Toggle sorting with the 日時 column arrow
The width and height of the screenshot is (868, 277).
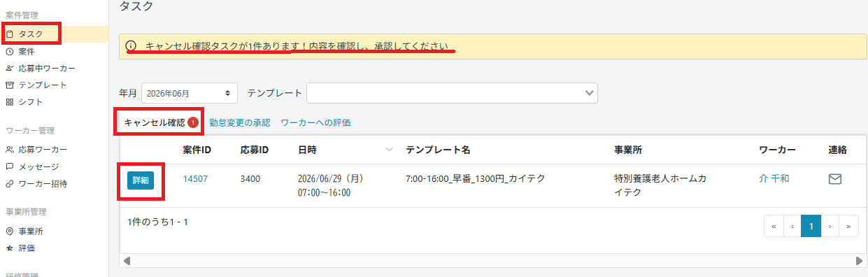pos(389,150)
